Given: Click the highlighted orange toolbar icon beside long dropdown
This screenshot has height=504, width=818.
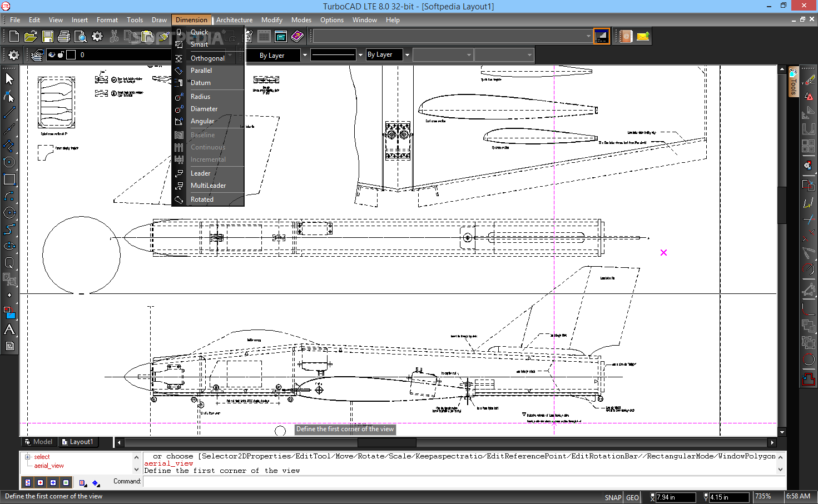Looking at the screenshot, I should [x=602, y=37].
